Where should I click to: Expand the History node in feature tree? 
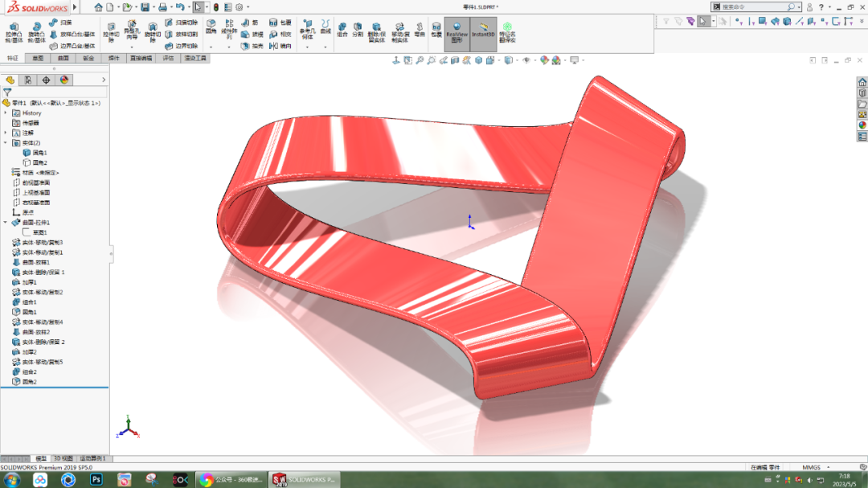[6, 113]
